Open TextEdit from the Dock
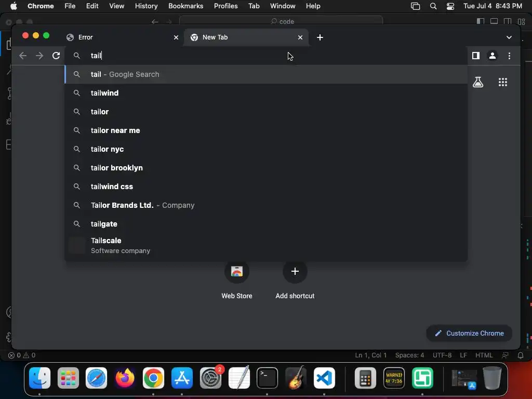 click(x=239, y=378)
